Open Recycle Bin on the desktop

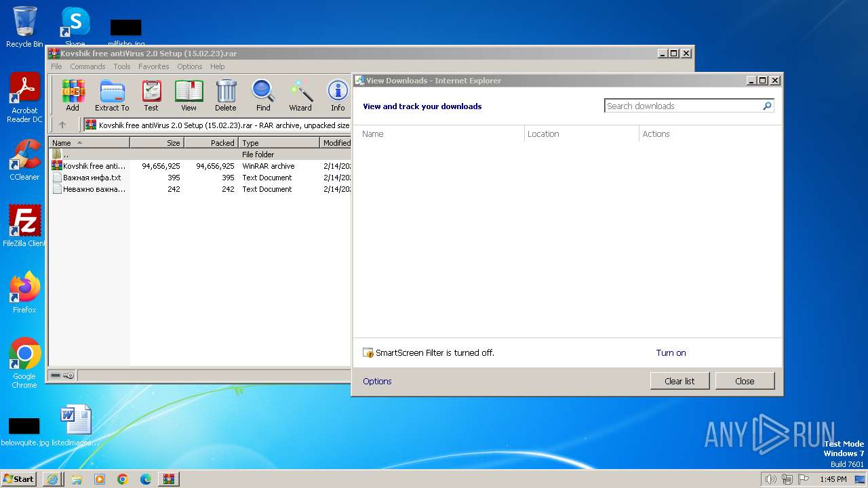pyautogui.click(x=24, y=27)
